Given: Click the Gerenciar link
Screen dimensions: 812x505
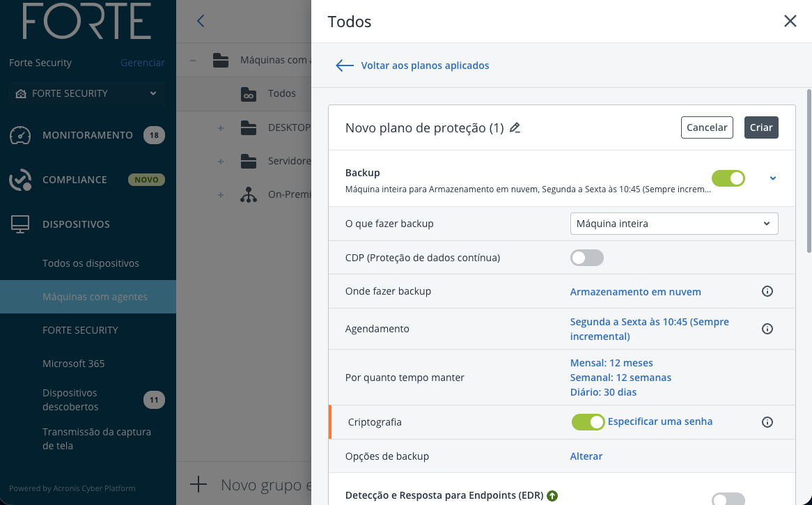Looking at the screenshot, I should [142, 63].
